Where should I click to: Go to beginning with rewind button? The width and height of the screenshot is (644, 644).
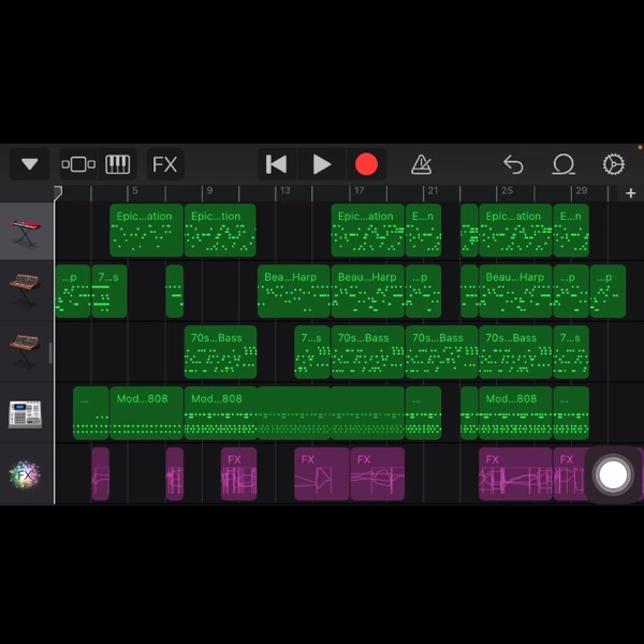[277, 164]
